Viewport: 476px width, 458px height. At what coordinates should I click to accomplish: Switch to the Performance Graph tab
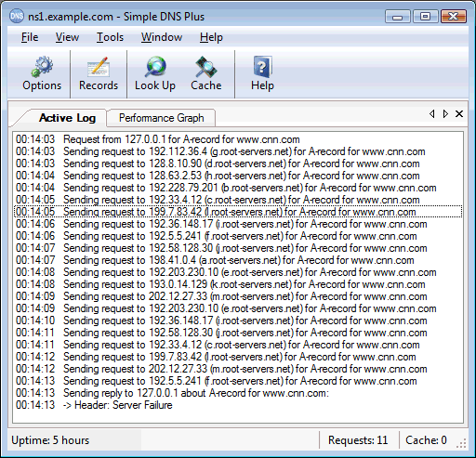(161, 118)
